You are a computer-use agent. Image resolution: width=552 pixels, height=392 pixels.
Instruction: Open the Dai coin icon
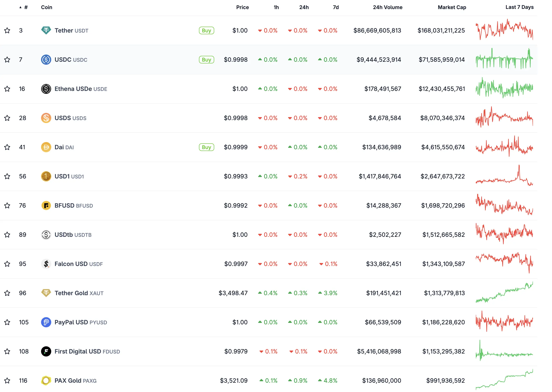(x=46, y=147)
